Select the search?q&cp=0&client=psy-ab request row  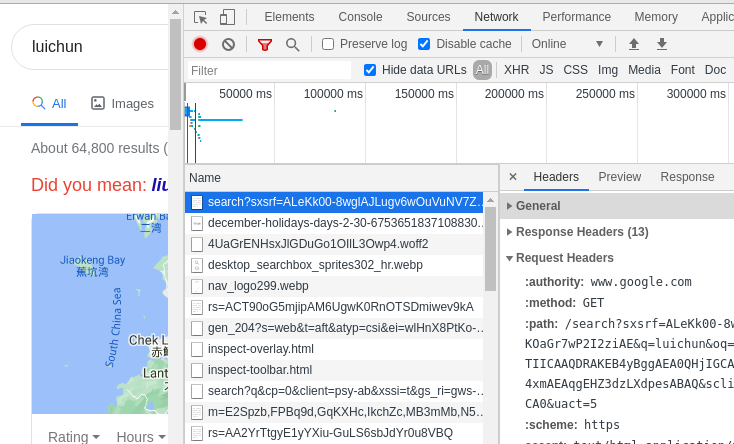334,391
